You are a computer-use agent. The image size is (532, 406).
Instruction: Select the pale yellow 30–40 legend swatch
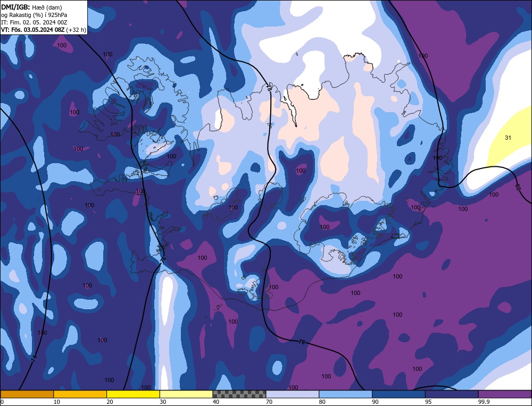pyautogui.click(x=186, y=394)
